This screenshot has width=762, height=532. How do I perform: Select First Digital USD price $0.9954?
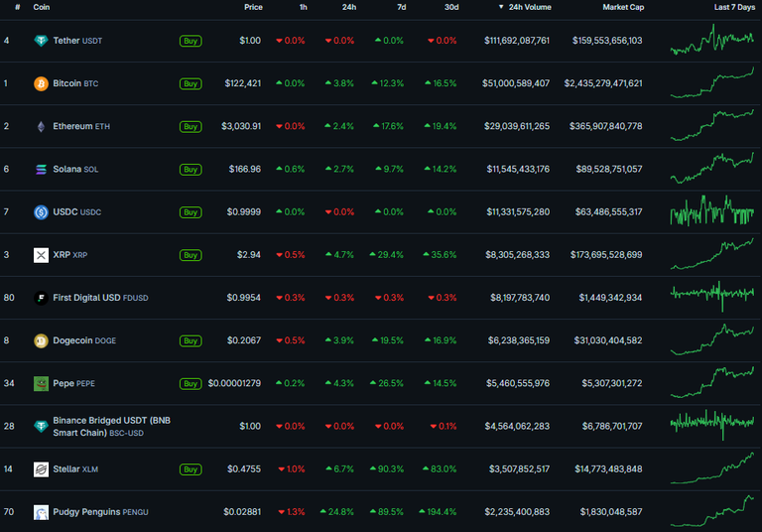click(243, 298)
